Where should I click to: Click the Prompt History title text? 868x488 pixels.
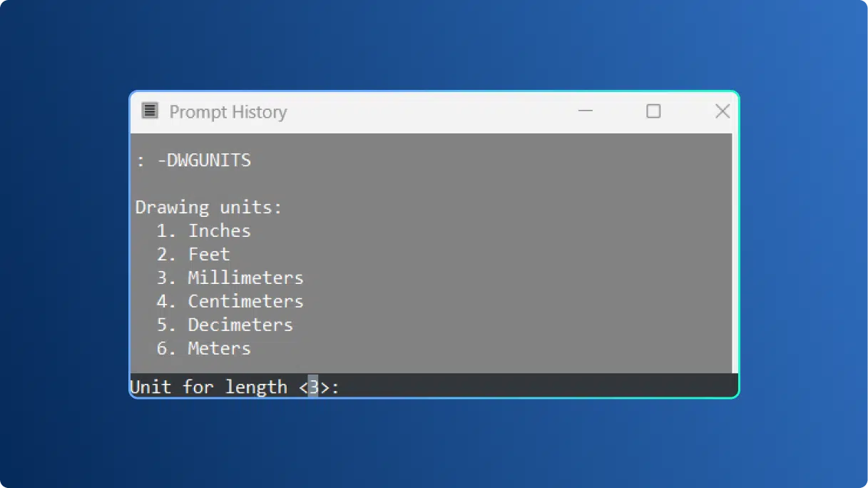pyautogui.click(x=227, y=111)
